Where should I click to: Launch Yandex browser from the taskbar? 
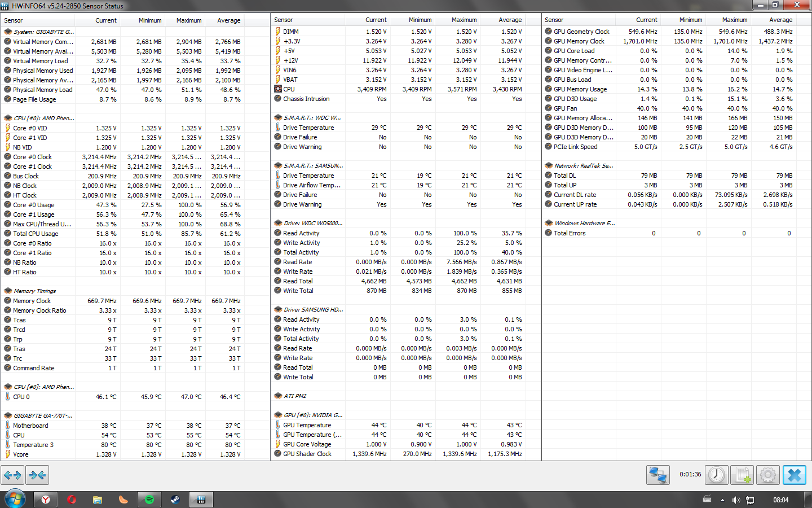pos(45,500)
